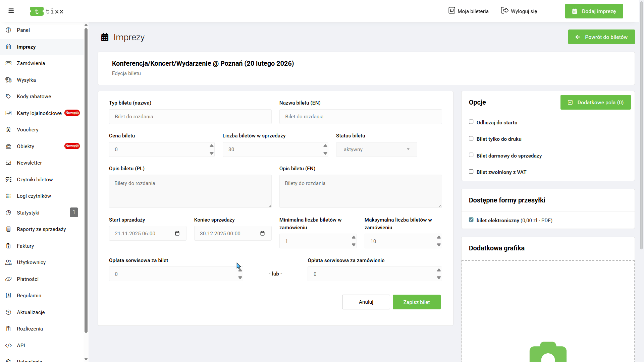Click the Typ biletu name input field
Image resolution: width=644 pixels, height=362 pixels.
(190, 117)
